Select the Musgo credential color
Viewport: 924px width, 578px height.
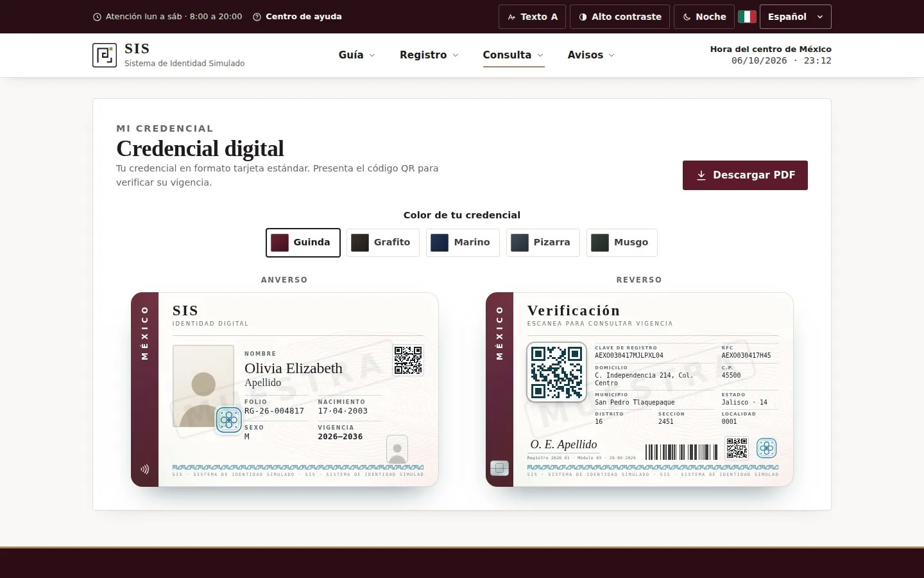(622, 243)
